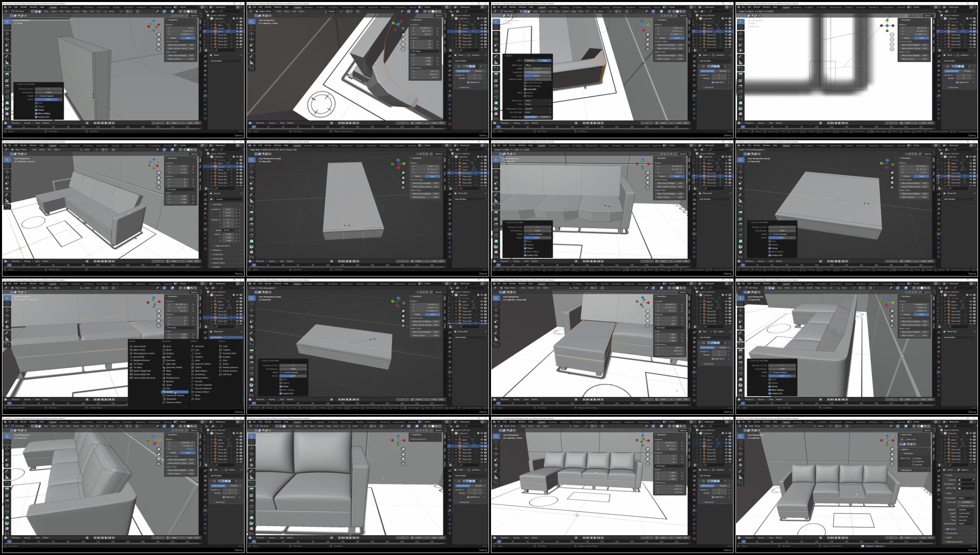This screenshot has height=555, width=980.
Task: Adjust the Shape slider in the Bevel panel
Action: coord(537,76)
